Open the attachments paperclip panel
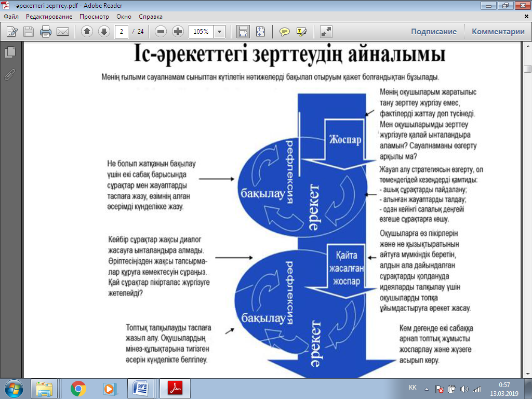The image size is (532, 399). click(x=9, y=74)
